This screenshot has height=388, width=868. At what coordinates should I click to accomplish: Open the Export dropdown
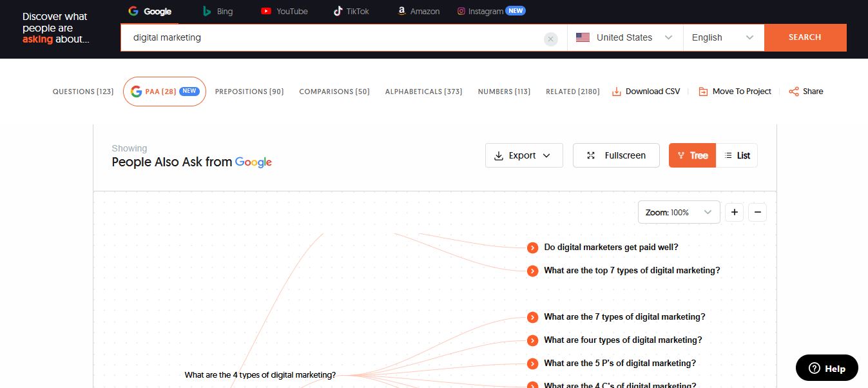tap(523, 155)
